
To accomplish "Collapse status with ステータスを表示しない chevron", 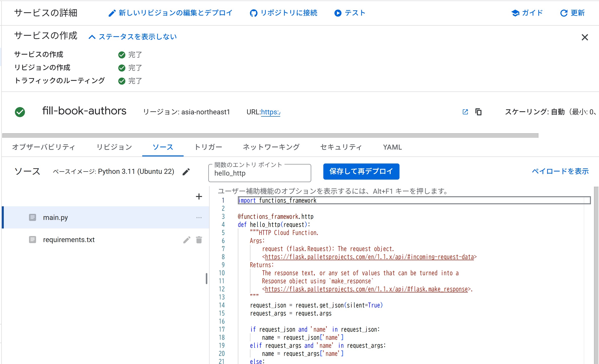I will click(x=92, y=37).
